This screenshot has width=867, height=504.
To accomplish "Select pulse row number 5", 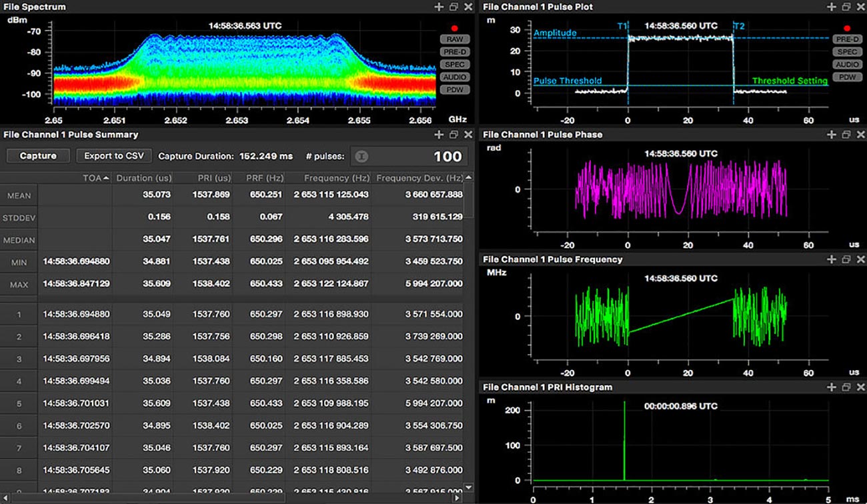I will tap(232, 403).
